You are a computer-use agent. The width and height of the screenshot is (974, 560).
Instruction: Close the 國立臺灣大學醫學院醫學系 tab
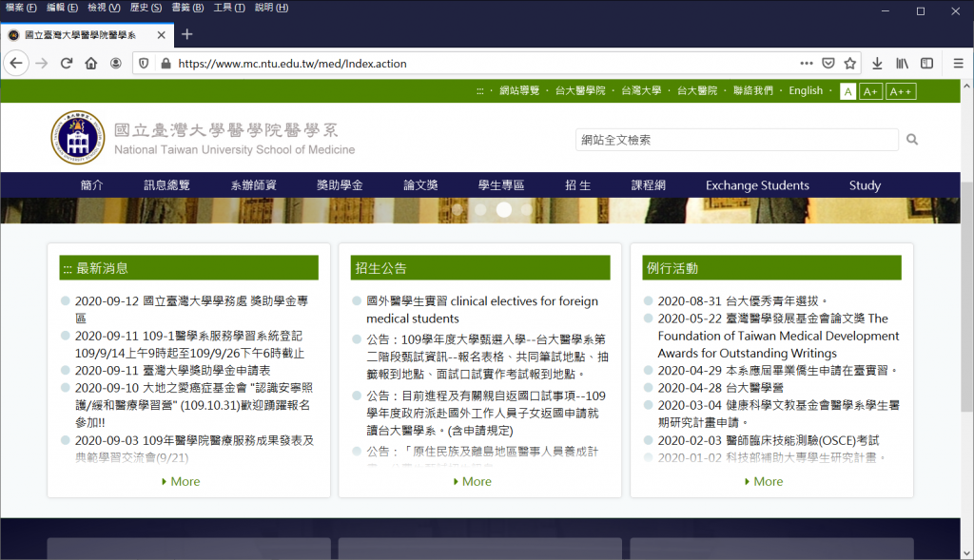click(162, 35)
